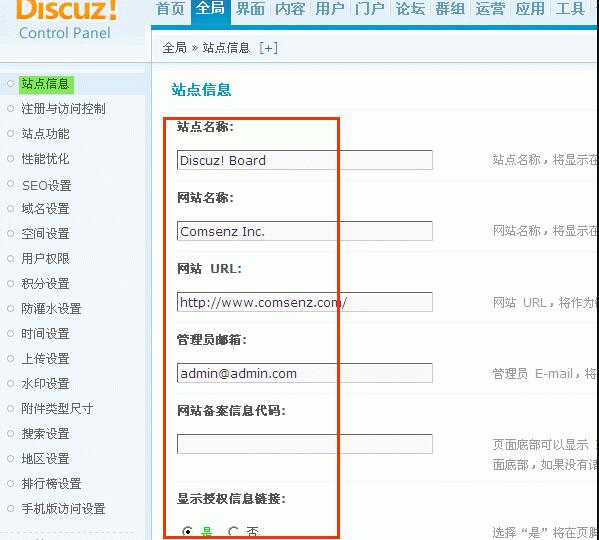Open 排行榜设置 sidebar item
The width and height of the screenshot is (599, 540).
coord(52,484)
